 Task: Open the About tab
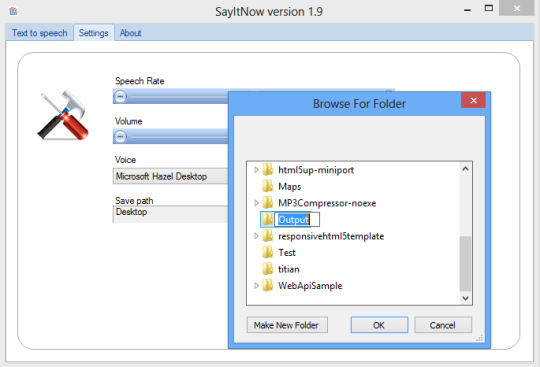[131, 33]
